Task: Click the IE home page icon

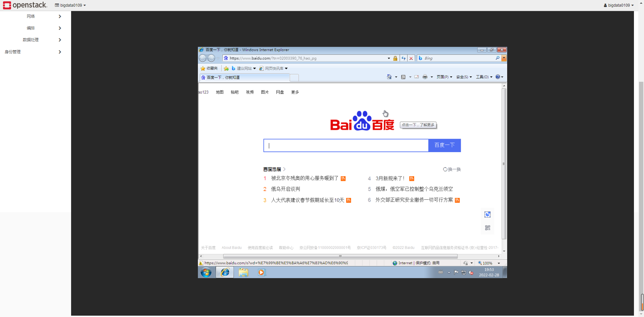Action: pyautogui.click(x=389, y=77)
